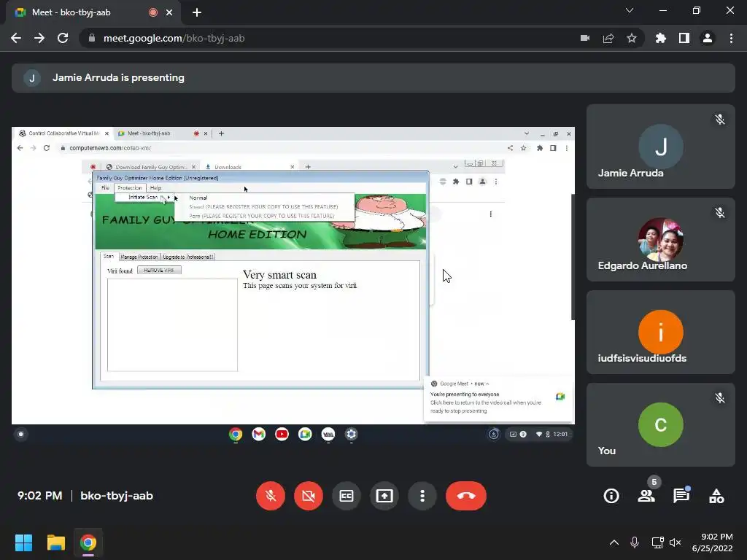
Task: Open tab search chevron in title bar
Action: pyautogui.click(x=630, y=10)
